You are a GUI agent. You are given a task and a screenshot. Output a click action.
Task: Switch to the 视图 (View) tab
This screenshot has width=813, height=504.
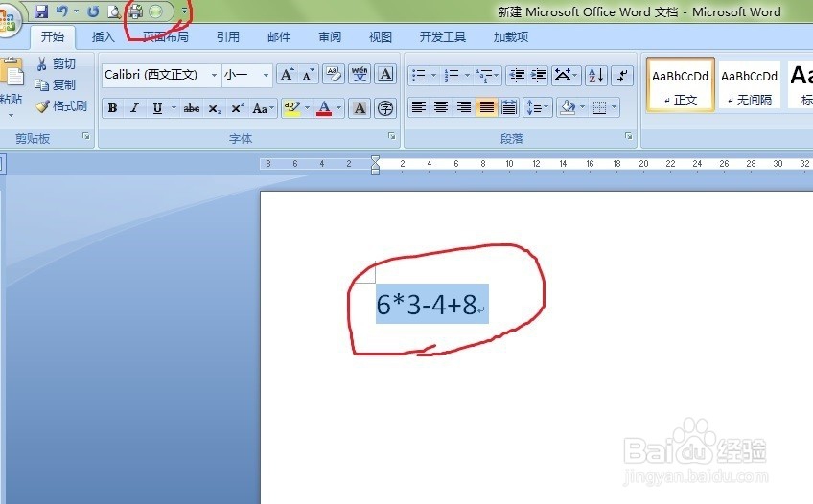380,36
